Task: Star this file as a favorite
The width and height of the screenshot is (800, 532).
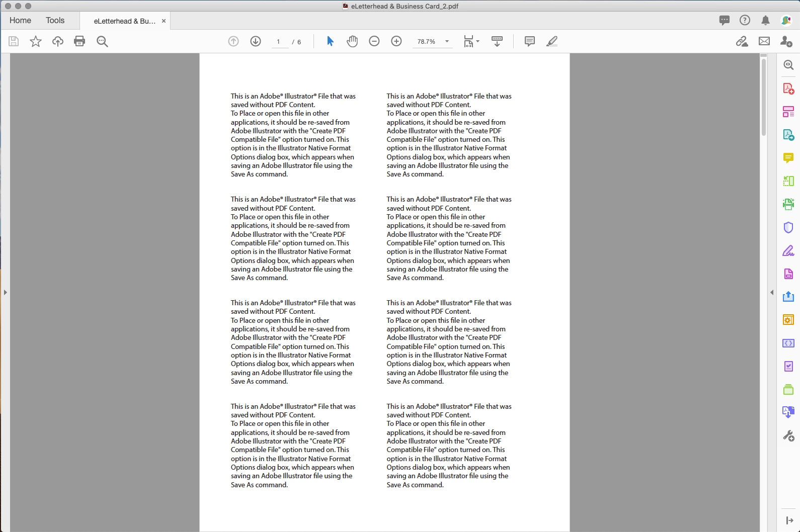Action: [36, 41]
